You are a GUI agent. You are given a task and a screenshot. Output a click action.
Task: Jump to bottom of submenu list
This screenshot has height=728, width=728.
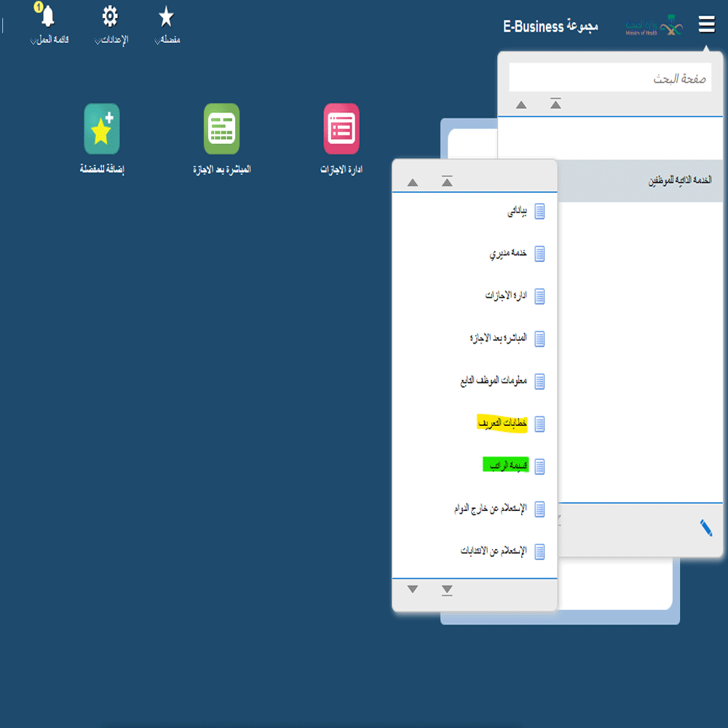(x=447, y=590)
